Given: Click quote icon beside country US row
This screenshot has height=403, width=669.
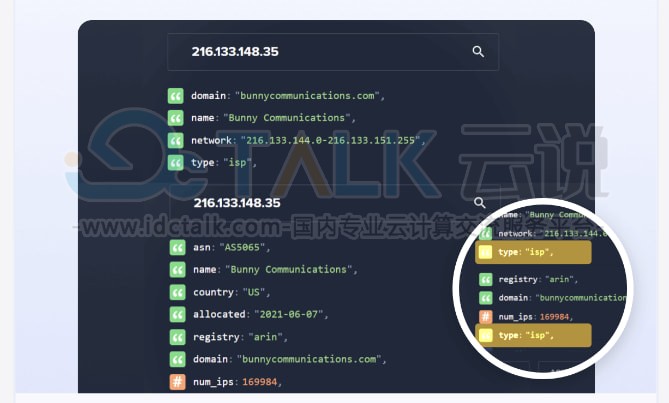Looking at the screenshot, I should click(177, 292).
